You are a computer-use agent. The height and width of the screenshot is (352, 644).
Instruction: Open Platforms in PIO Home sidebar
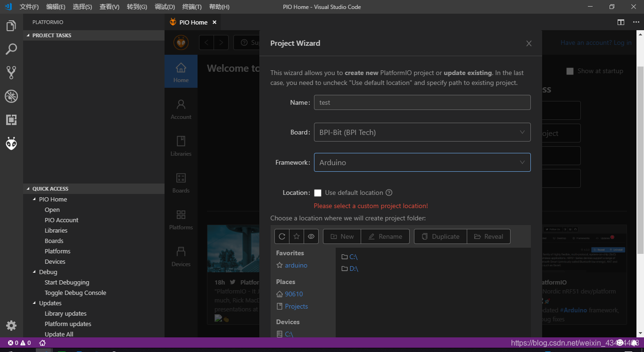181,219
